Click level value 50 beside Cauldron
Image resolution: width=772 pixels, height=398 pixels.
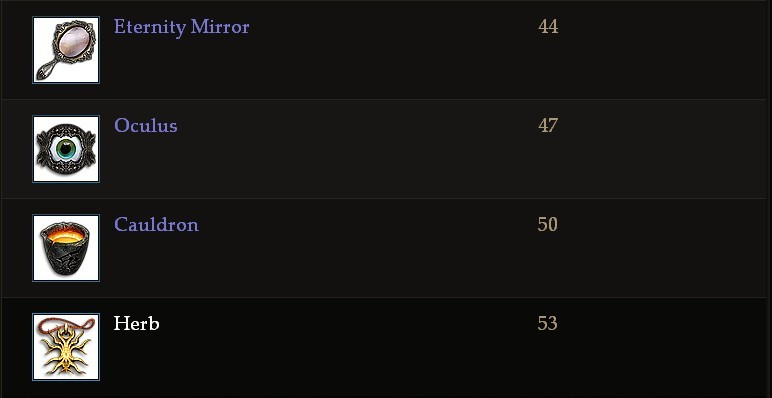tap(547, 225)
